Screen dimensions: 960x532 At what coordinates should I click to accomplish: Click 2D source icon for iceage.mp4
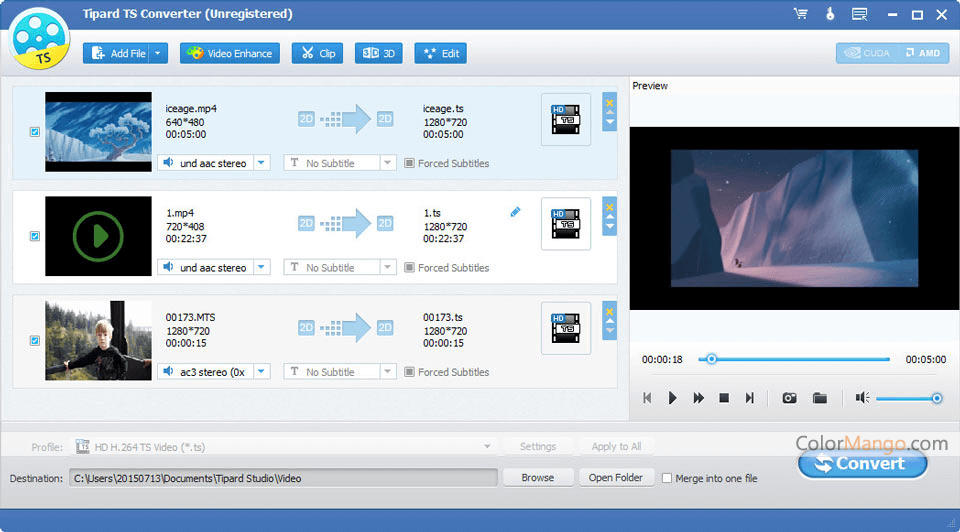coord(306,119)
